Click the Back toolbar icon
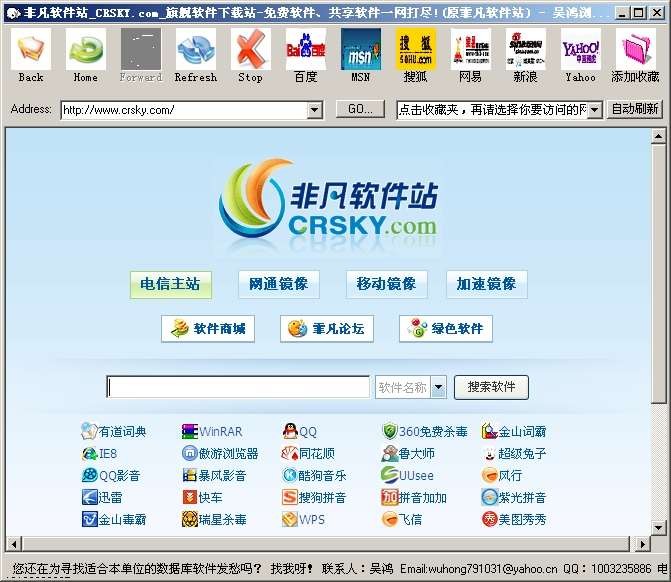671x582 pixels. pyautogui.click(x=31, y=49)
